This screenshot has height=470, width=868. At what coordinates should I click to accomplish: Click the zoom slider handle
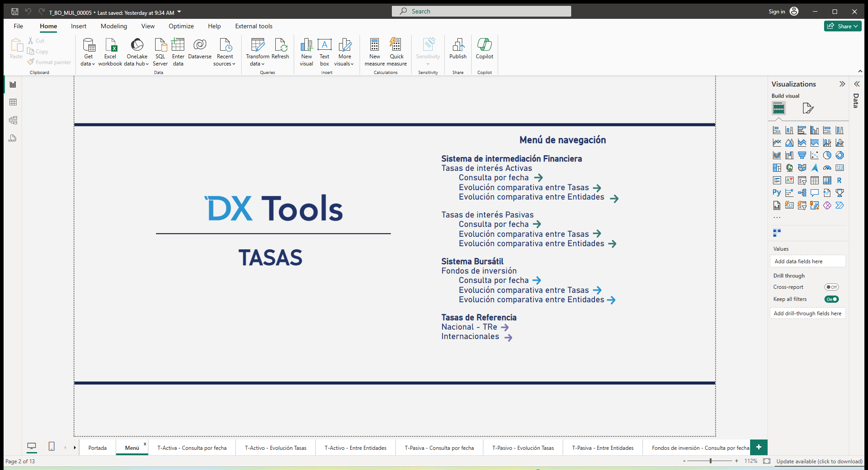pyautogui.click(x=711, y=461)
